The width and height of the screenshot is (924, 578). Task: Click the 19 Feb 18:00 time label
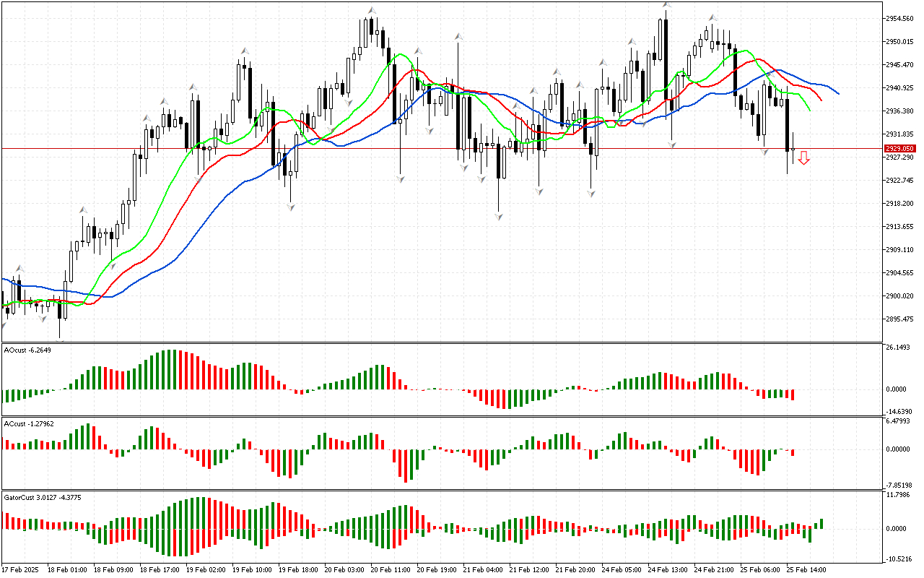coord(298,570)
